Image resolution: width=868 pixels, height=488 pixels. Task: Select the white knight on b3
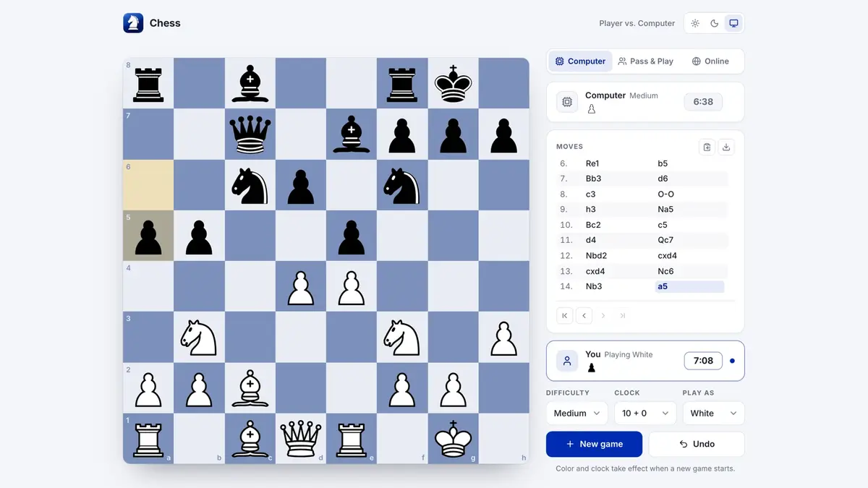[x=199, y=337]
